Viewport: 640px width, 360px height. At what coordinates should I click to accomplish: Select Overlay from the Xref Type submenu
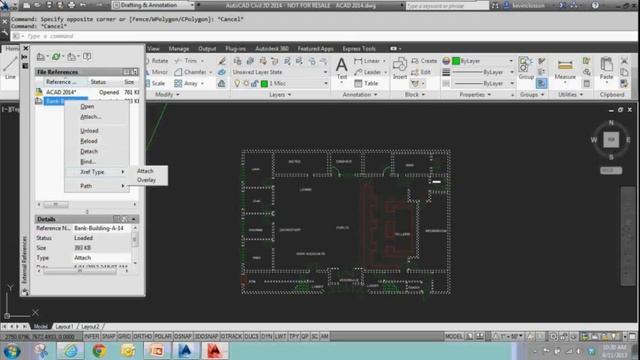tap(146, 180)
